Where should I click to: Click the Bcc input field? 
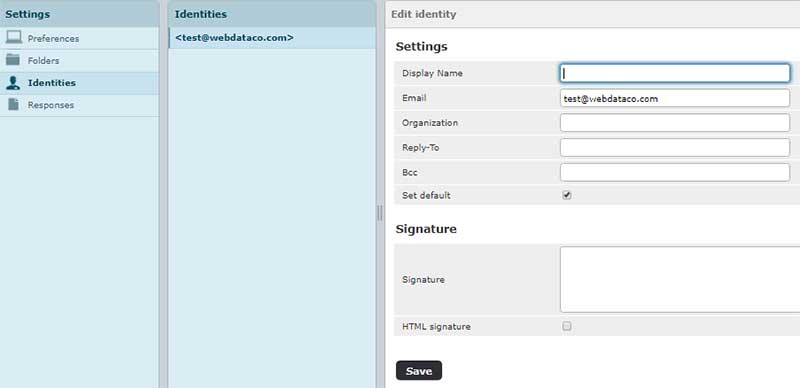pos(674,173)
